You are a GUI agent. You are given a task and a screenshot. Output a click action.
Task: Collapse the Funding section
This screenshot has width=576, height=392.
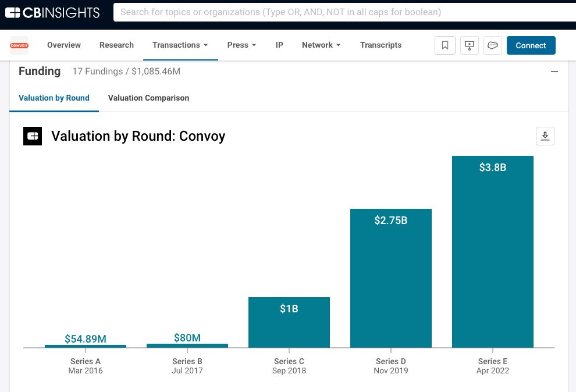coord(554,72)
